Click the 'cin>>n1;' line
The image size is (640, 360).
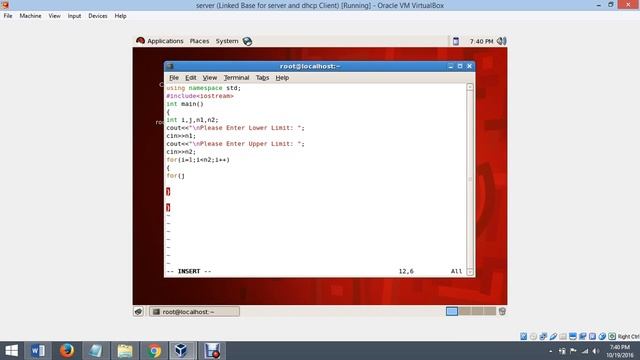coord(181,136)
